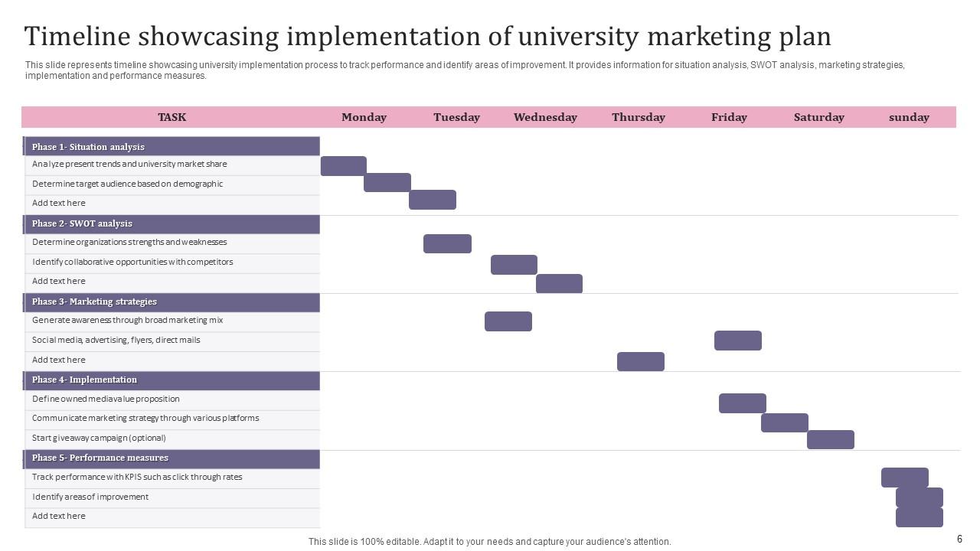Select the bar for Generate awareness task
The image size is (980, 551).
[x=508, y=321]
